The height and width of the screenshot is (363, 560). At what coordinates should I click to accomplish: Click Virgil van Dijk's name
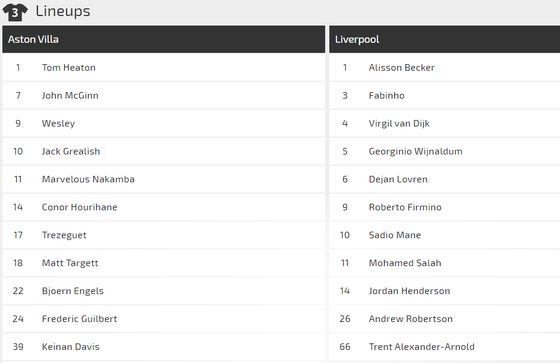click(399, 124)
